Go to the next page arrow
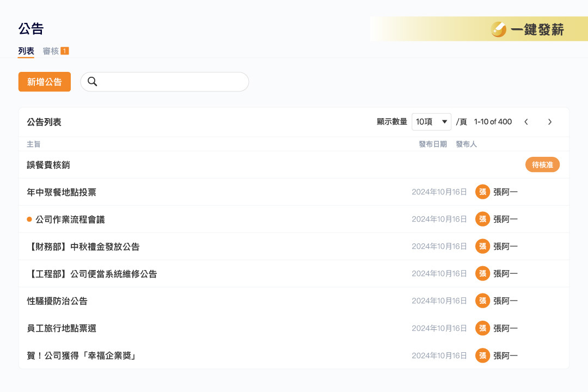588x392 pixels. 550,122
